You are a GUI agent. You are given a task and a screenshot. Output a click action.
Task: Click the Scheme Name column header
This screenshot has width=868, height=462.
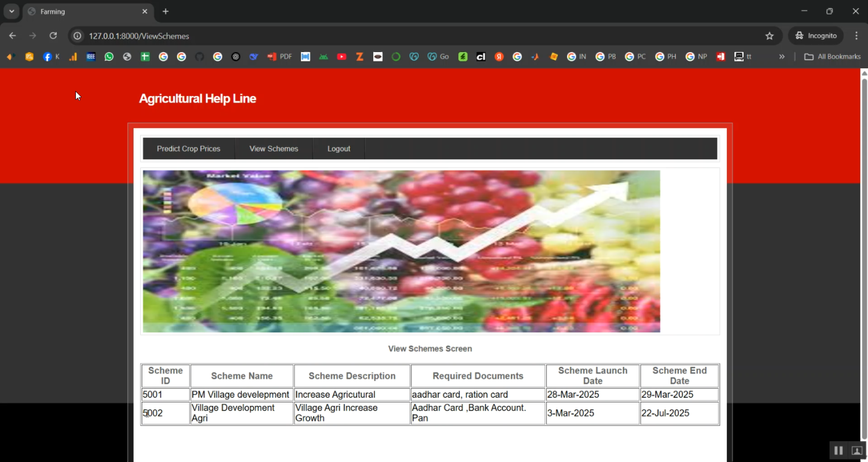242,376
